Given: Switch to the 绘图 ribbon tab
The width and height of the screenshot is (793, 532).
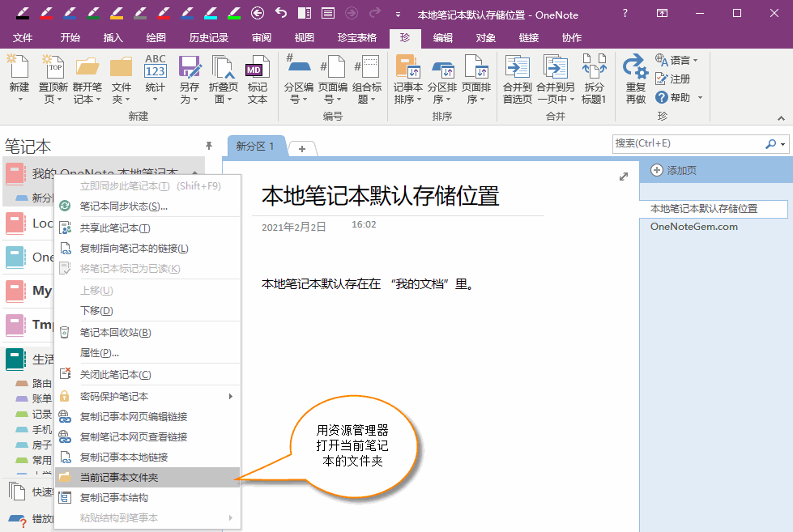Looking at the screenshot, I should coord(156,38).
